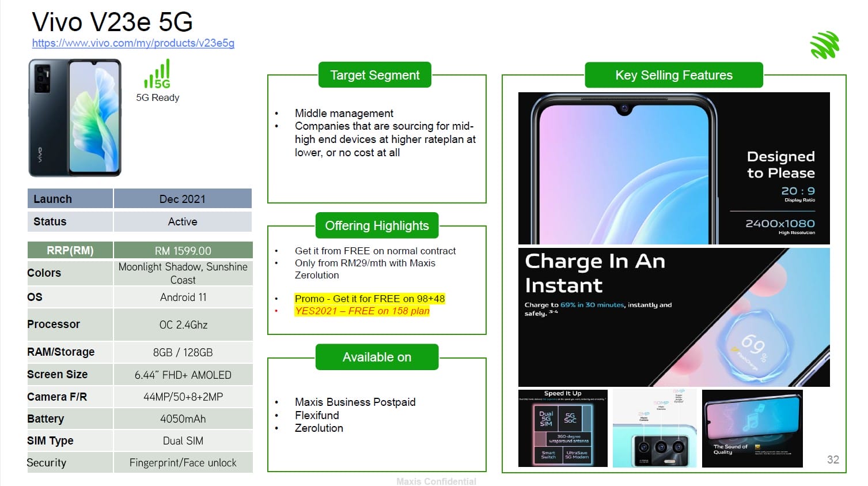
Task: Click the Screen Size row label
Action: coord(57,374)
